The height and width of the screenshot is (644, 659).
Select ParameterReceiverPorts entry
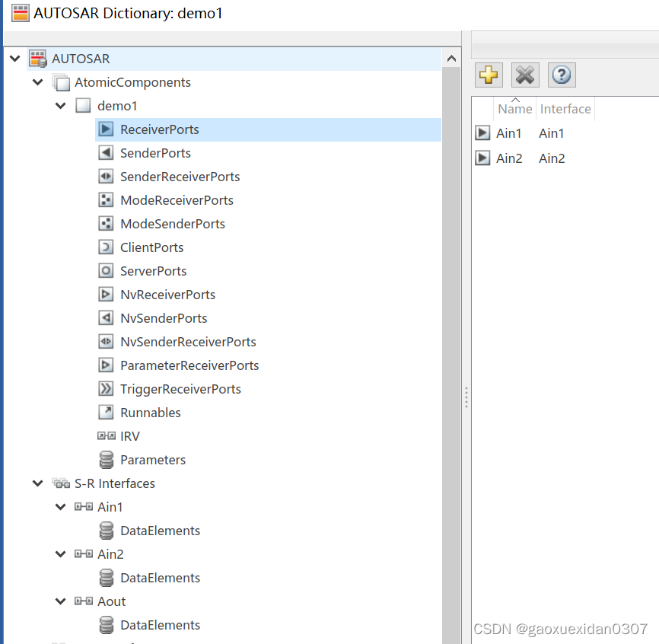click(x=189, y=365)
